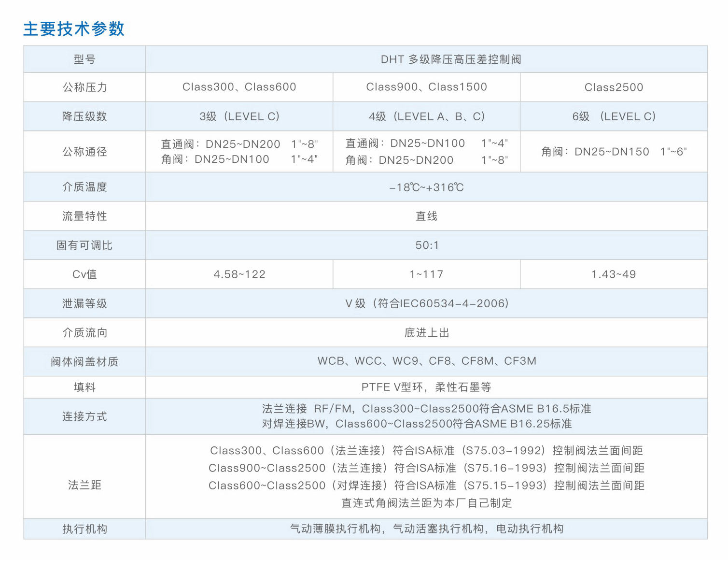728x572 pixels.
Task: Click the 底进上出 flow direction value
Action: (x=426, y=333)
